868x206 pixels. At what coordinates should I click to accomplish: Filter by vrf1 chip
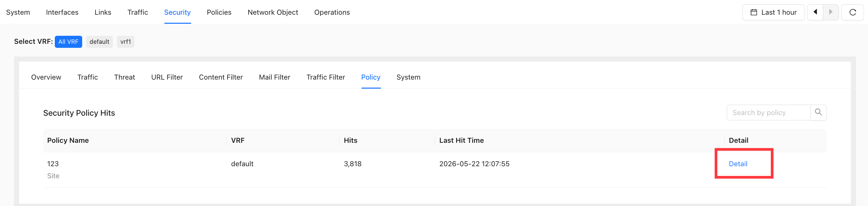tap(126, 42)
